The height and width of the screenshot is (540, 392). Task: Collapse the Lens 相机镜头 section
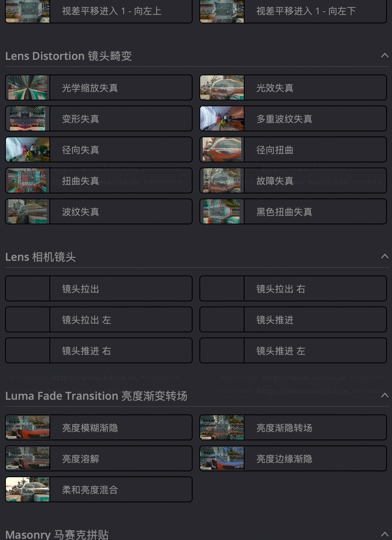(384, 256)
